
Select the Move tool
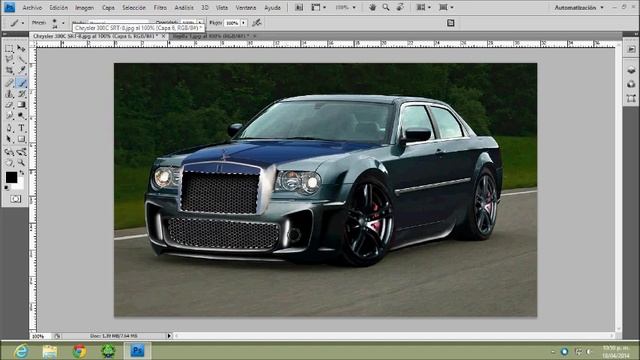[x=21, y=49]
